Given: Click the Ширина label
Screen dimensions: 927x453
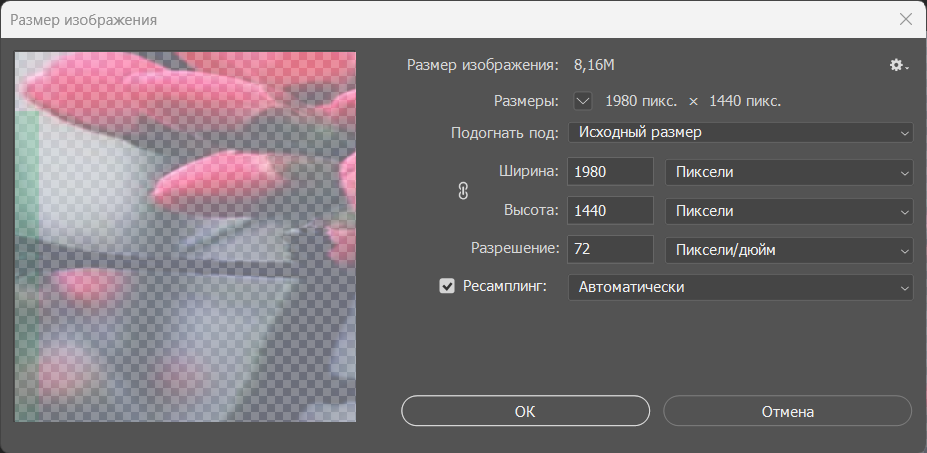Looking at the screenshot, I should 527,171.
